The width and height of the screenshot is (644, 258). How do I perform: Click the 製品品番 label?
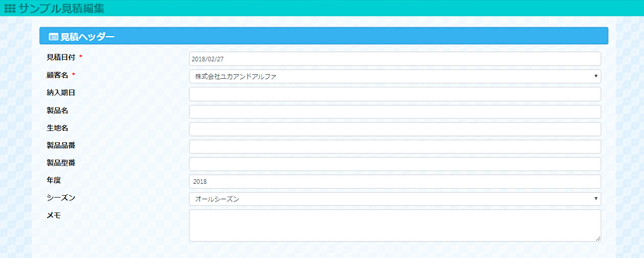pyautogui.click(x=61, y=145)
